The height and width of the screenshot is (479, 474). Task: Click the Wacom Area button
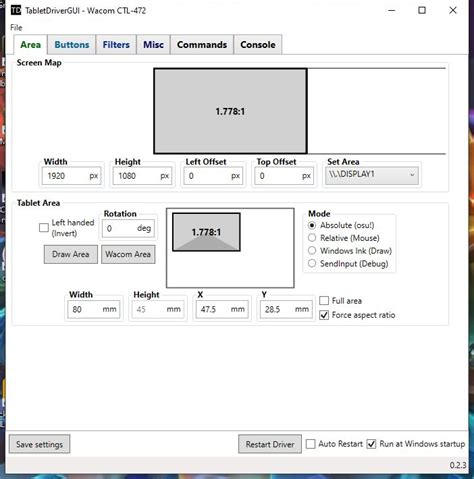coord(128,254)
